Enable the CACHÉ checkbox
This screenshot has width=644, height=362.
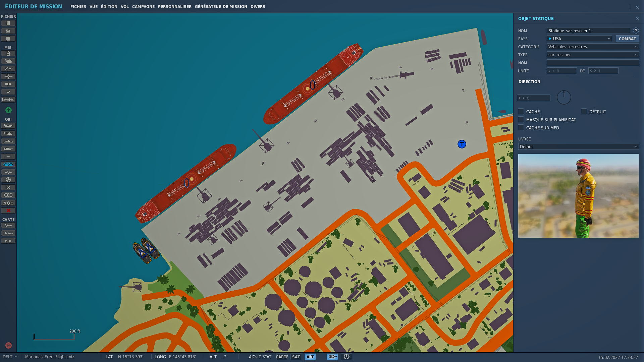521,111
